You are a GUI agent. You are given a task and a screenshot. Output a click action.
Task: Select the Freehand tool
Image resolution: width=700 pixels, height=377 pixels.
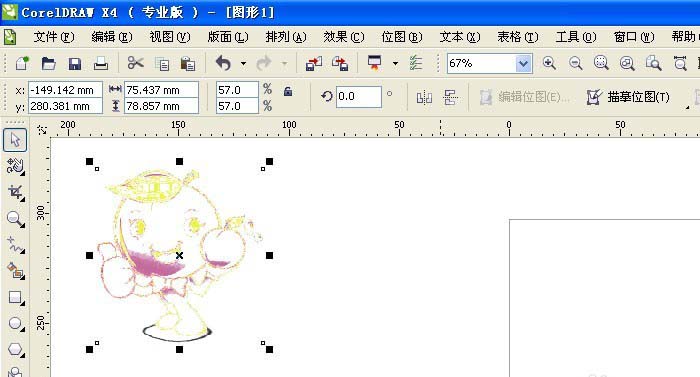[15, 245]
